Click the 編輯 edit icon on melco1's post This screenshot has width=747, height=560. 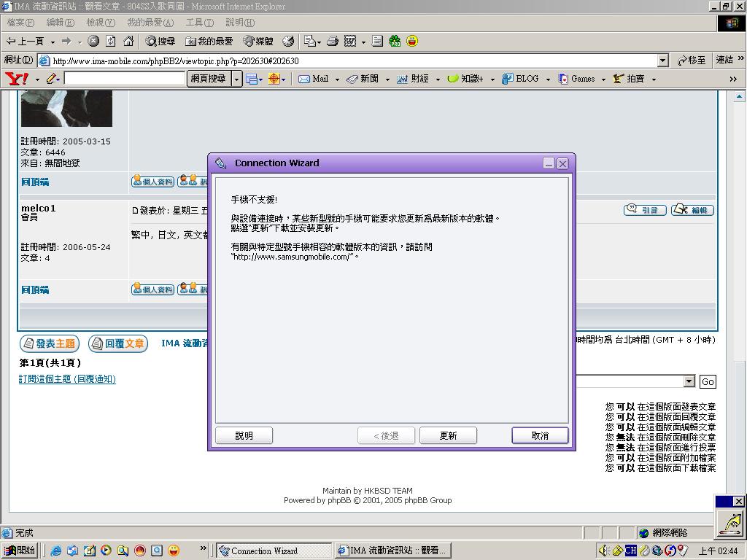click(692, 210)
